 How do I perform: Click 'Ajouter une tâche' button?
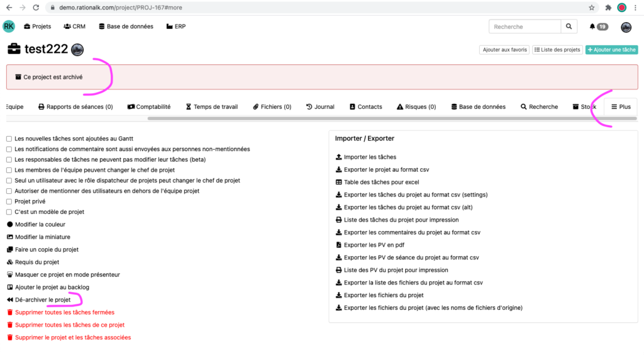pyautogui.click(x=611, y=50)
